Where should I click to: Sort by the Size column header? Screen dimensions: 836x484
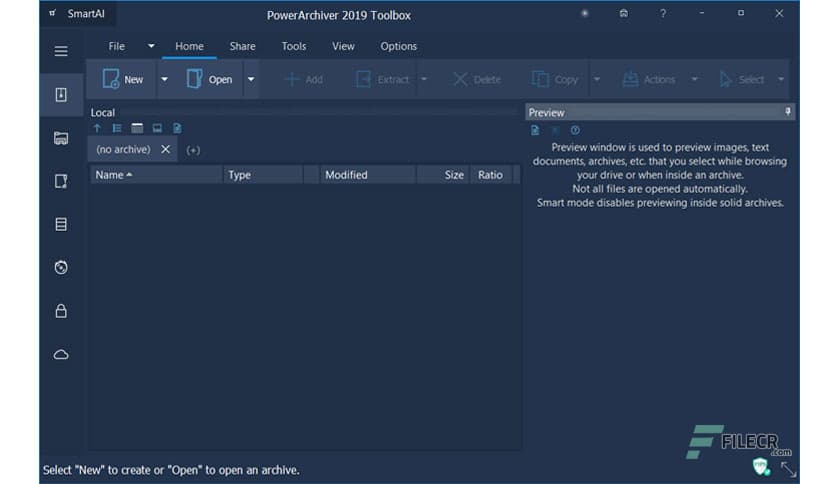point(443,175)
